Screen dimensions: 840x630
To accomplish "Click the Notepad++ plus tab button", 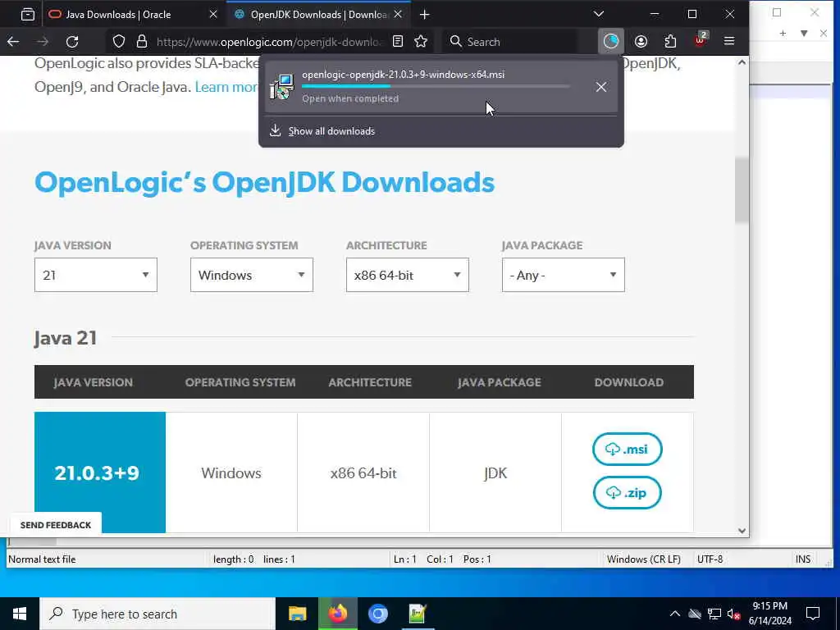I will (x=783, y=33).
